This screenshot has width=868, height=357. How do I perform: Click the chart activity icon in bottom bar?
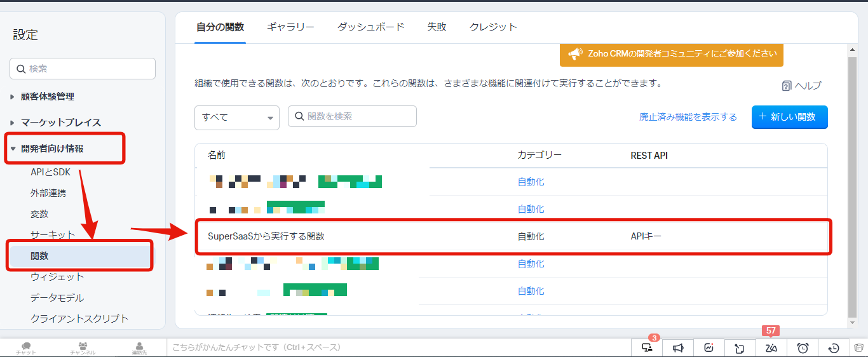coord(709,347)
